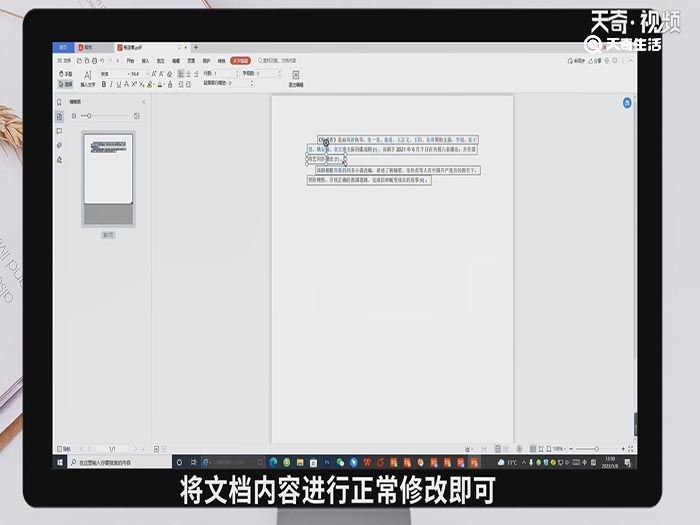Switch to the Protect ribbon tab
The width and height of the screenshot is (700, 525).
(x=206, y=60)
